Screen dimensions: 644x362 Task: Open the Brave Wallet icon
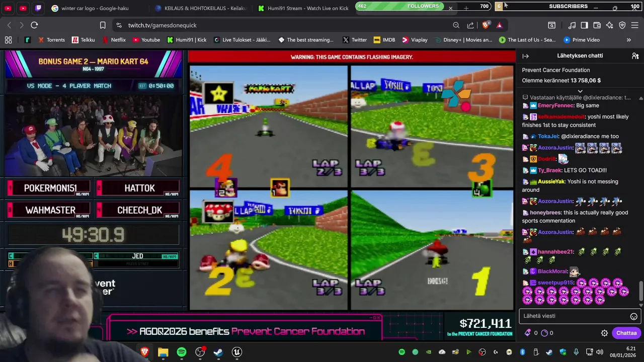coord(597,25)
